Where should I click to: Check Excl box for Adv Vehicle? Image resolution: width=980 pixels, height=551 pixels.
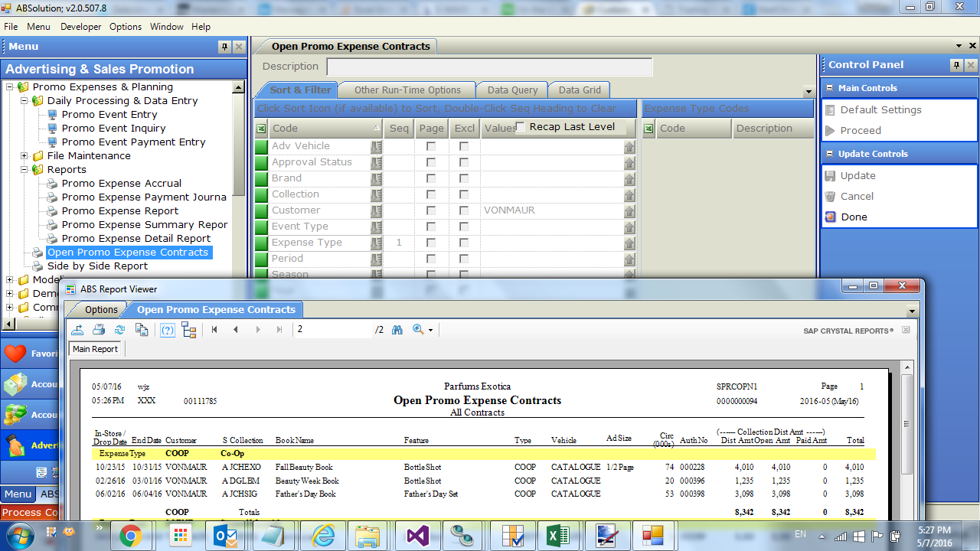point(464,146)
